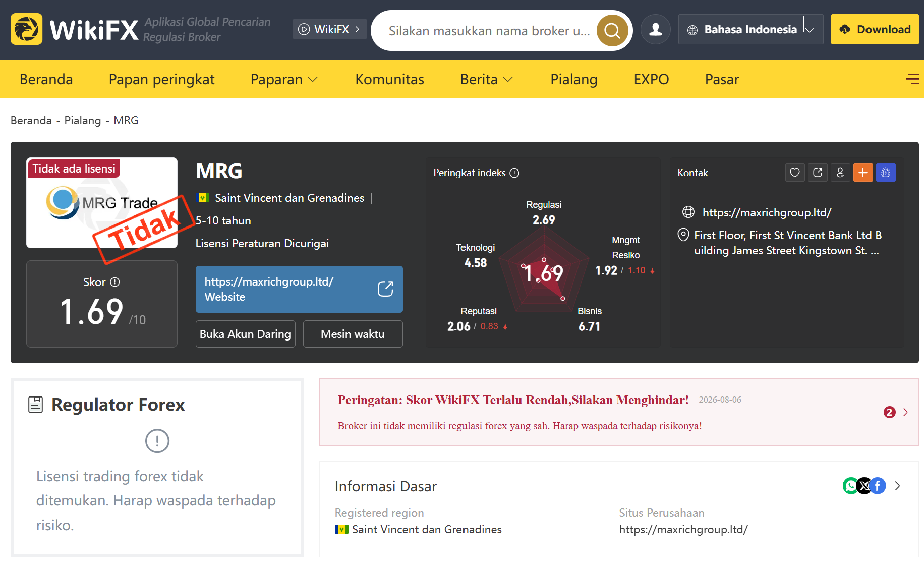Expand the Berita menu dropdown
The height and width of the screenshot is (567, 924).
pyautogui.click(x=486, y=79)
